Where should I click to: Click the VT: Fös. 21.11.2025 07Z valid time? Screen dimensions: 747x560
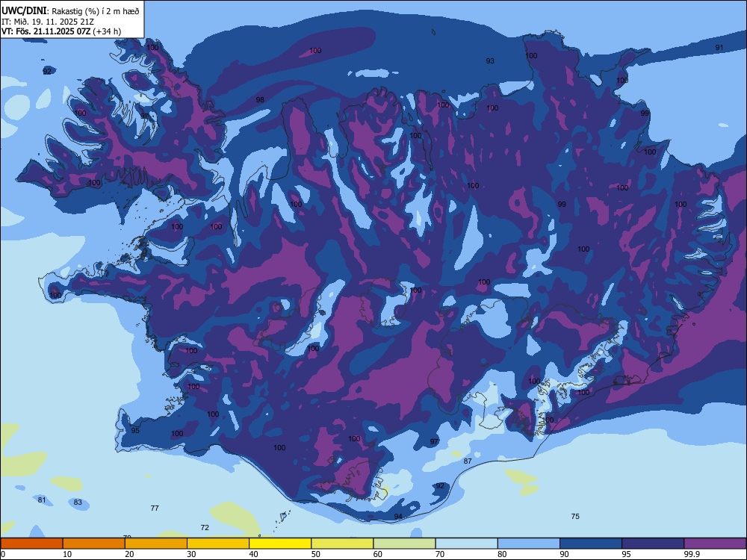click(x=46, y=31)
